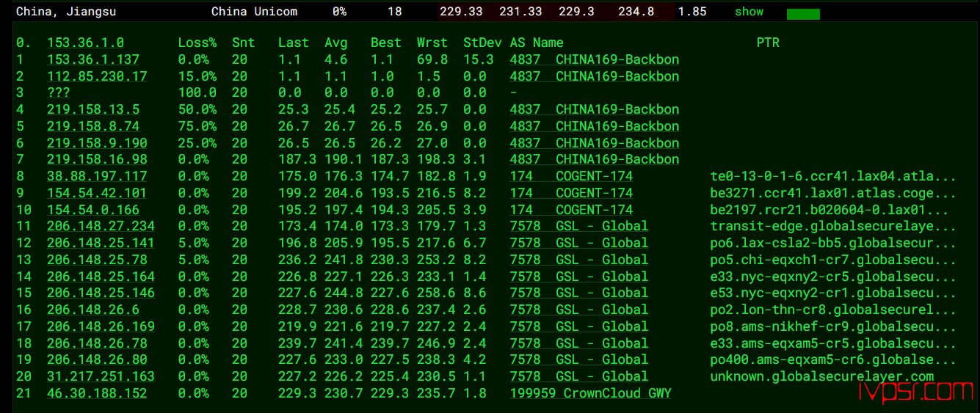Open IP link 112.85.230.17
The height and width of the screenshot is (413, 980).
97,76
